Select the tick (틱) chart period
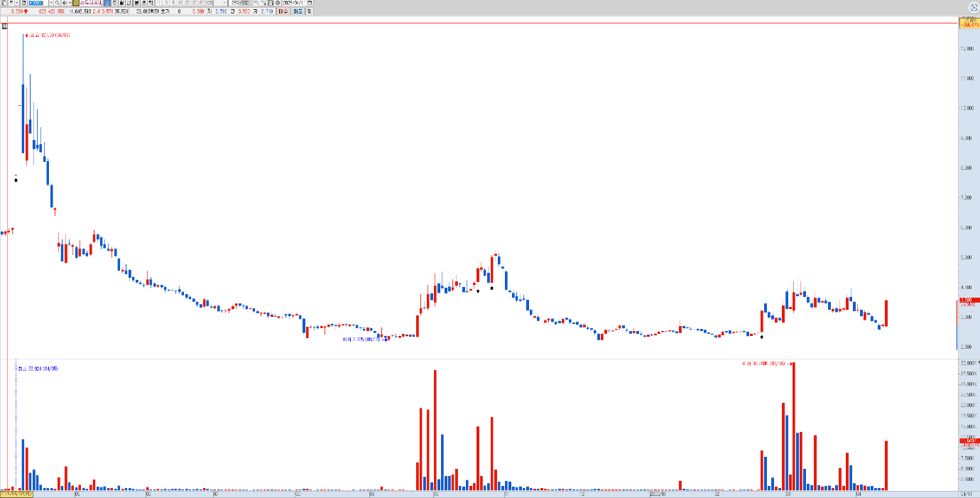The image size is (980, 498). [x=151, y=4]
